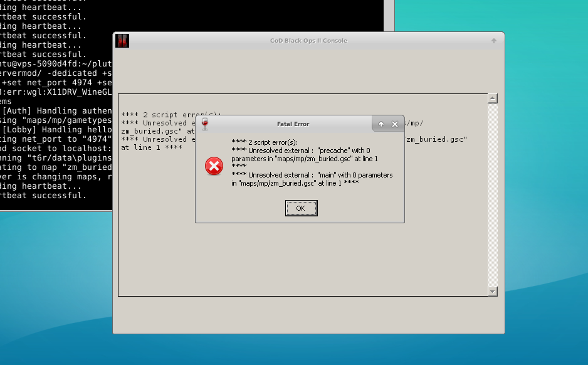Click the "main" unresolved external message
588x365 pixels.
pos(312,179)
